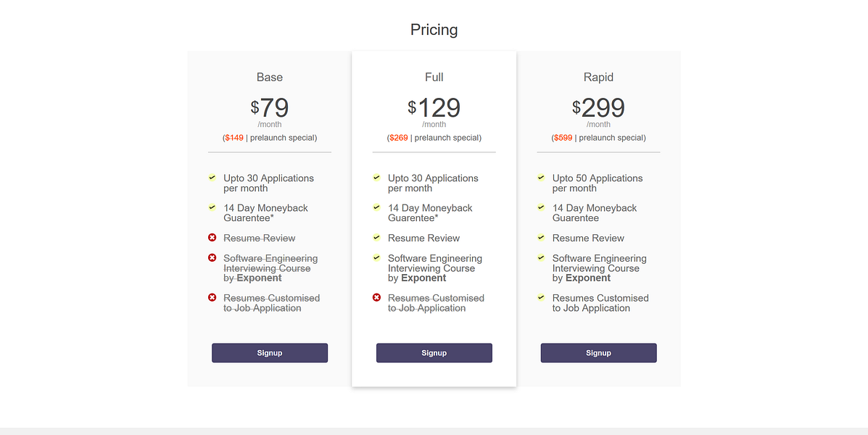Click Exponent text in Full plan
Image resolution: width=868 pixels, height=435 pixels.
(423, 278)
